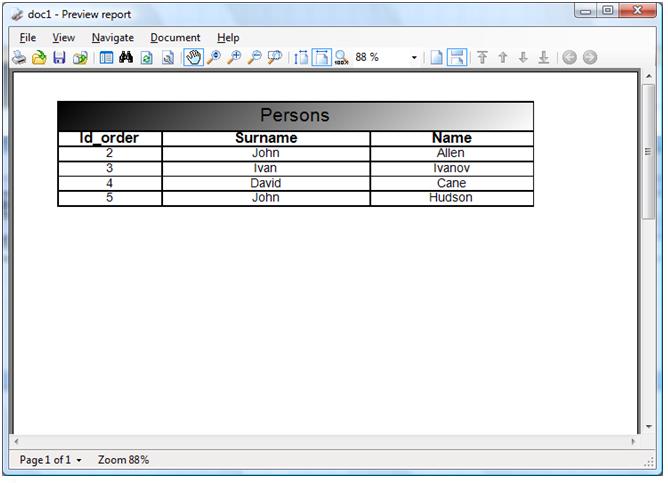668x483 pixels.
Task: Open the Navigate menu
Action: point(113,38)
